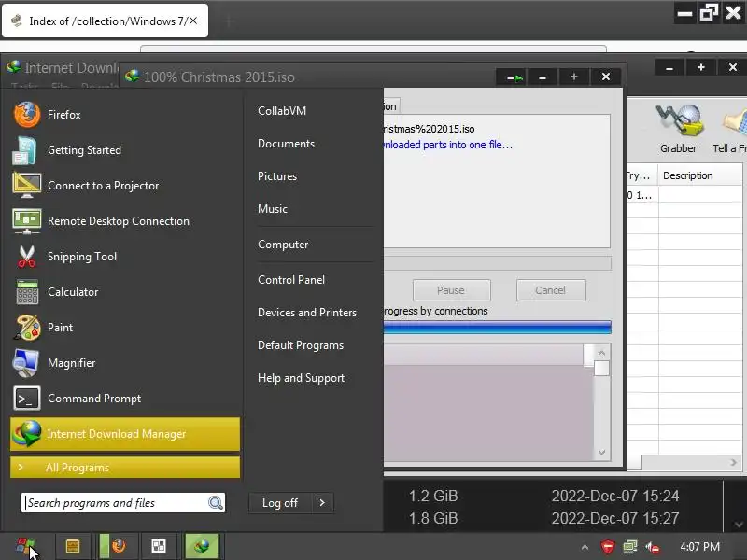The image size is (747, 560).
Task: Click the IDM list horizontal scroll right arrow
Action: coord(733,462)
